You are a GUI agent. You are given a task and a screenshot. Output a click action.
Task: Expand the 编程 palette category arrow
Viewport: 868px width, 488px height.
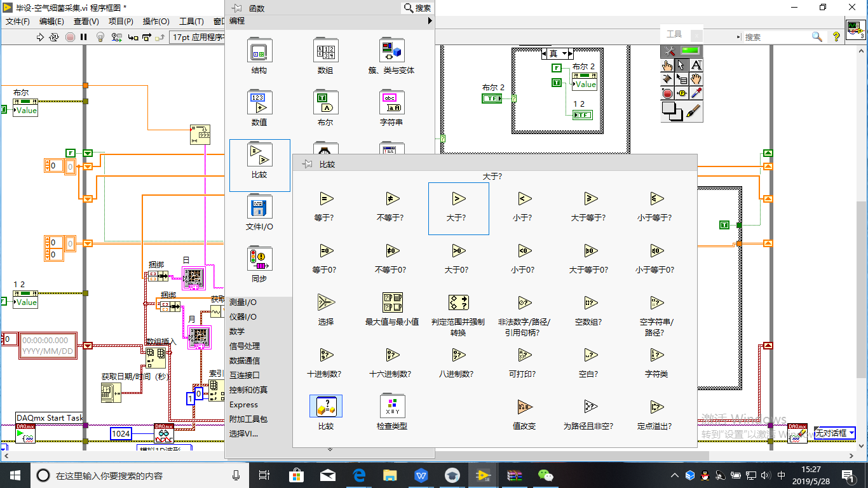(430, 21)
